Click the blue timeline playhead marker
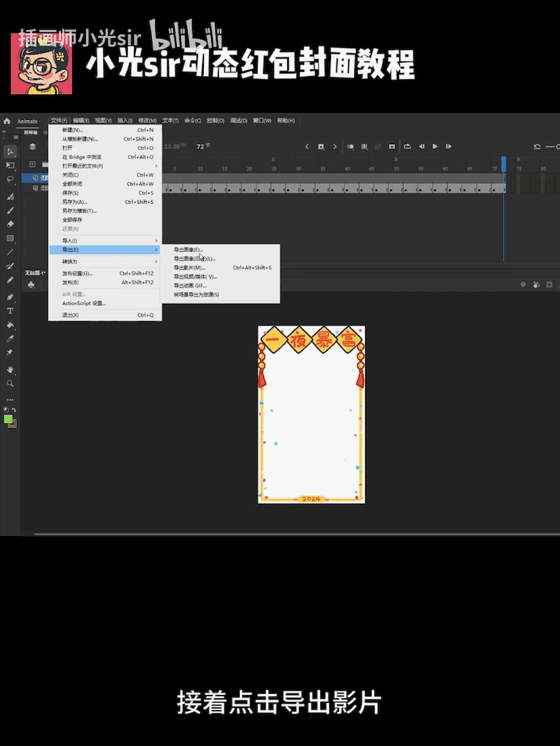Screen dimensions: 560x746 tap(503, 163)
